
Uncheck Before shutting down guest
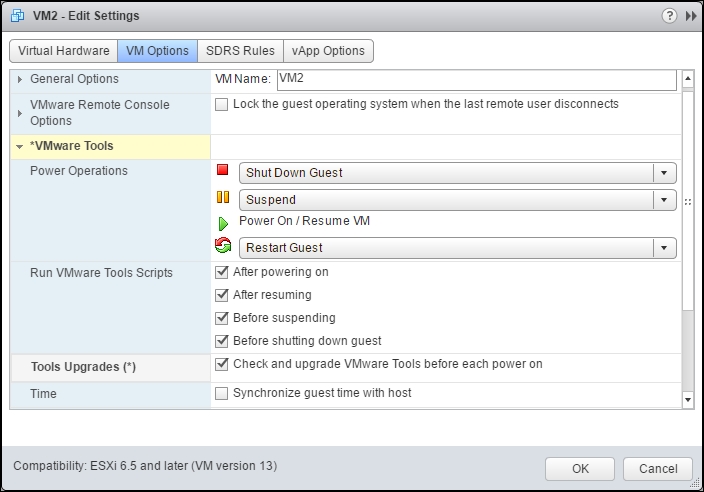click(x=221, y=341)
